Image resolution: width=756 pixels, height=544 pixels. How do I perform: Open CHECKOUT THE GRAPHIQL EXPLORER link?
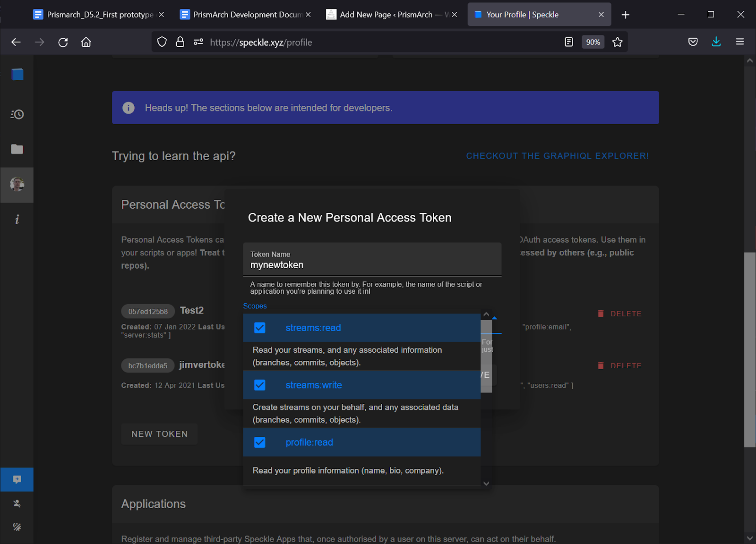click(x=558, y=156)
